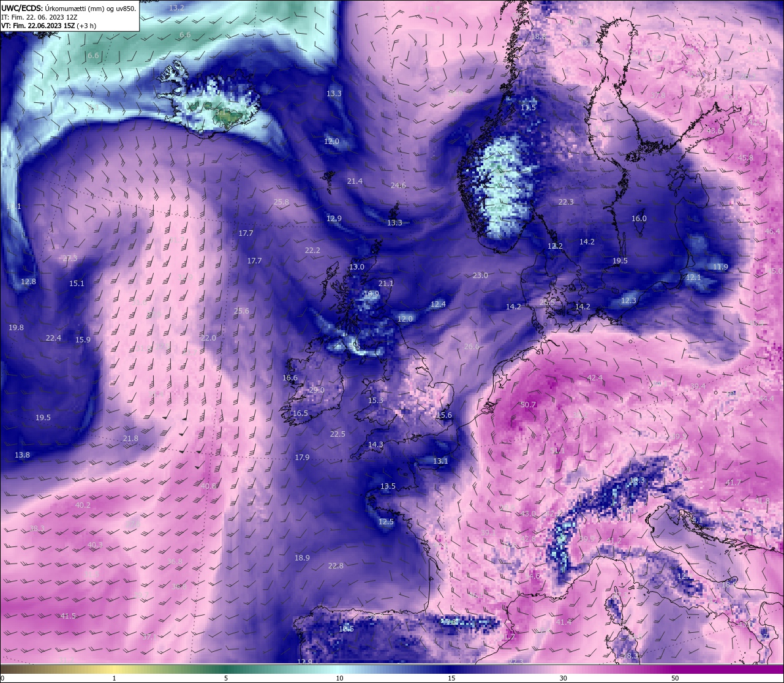The image size is (784, 683).
Task: Click the 22.2 value label
Action: (312, 251)
